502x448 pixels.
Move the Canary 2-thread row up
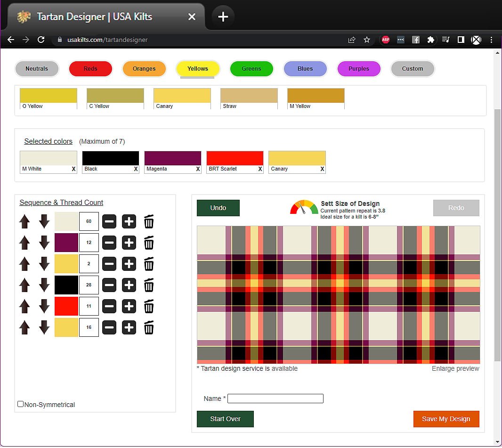pos(24,264)
